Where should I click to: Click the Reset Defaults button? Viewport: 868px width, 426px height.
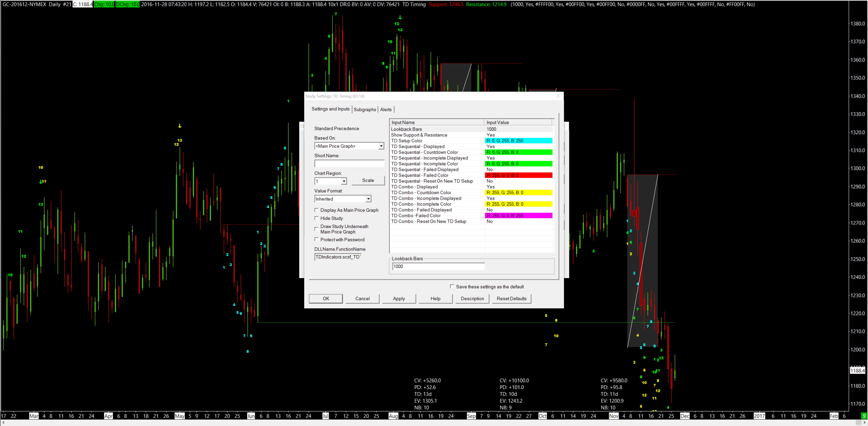(511, 299)
